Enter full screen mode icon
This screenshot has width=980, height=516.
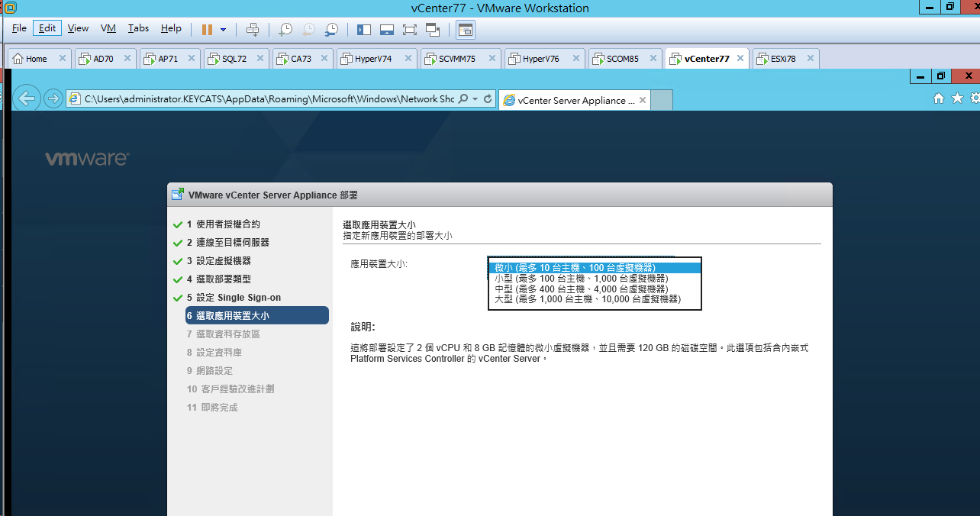410,30
